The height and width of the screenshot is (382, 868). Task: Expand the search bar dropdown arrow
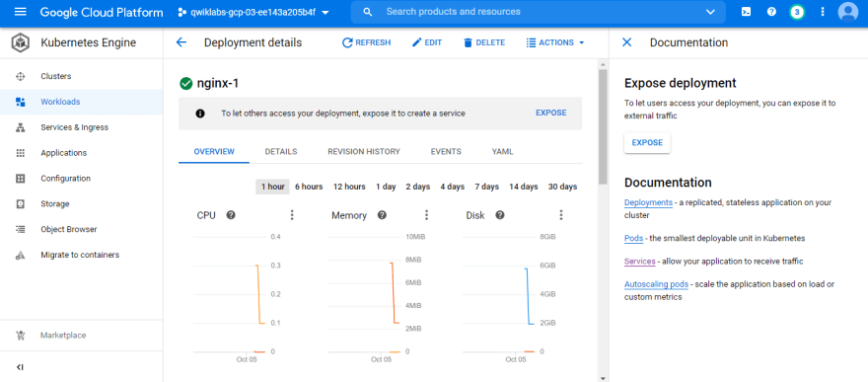pyautogui.click(x=711, y=12)
